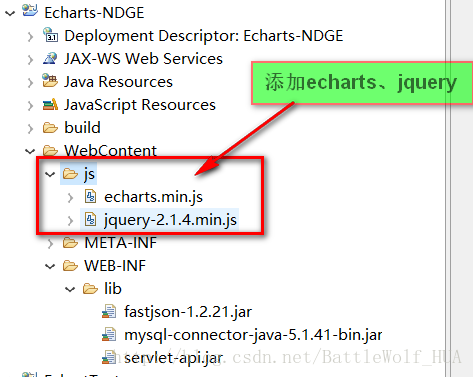Select Deployment Descriptor: Echarts-NDGE label
Viewport: 473px width, 377px height.
(204, 36)
